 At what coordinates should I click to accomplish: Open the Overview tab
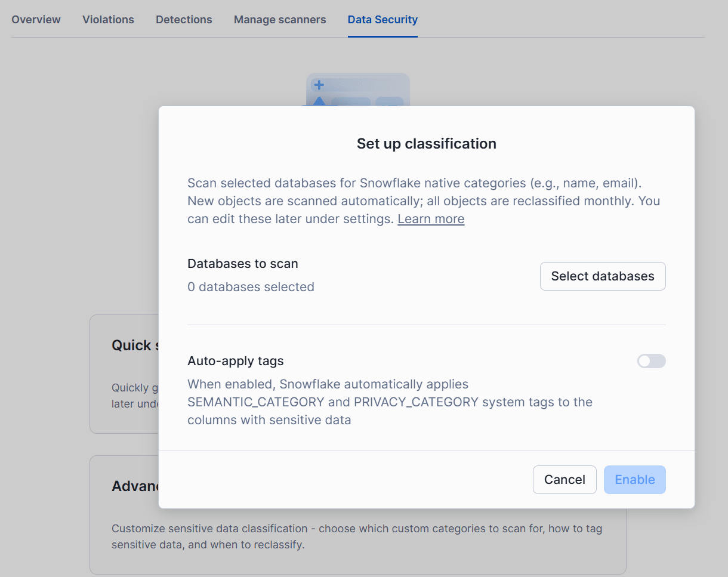(36, 20)
